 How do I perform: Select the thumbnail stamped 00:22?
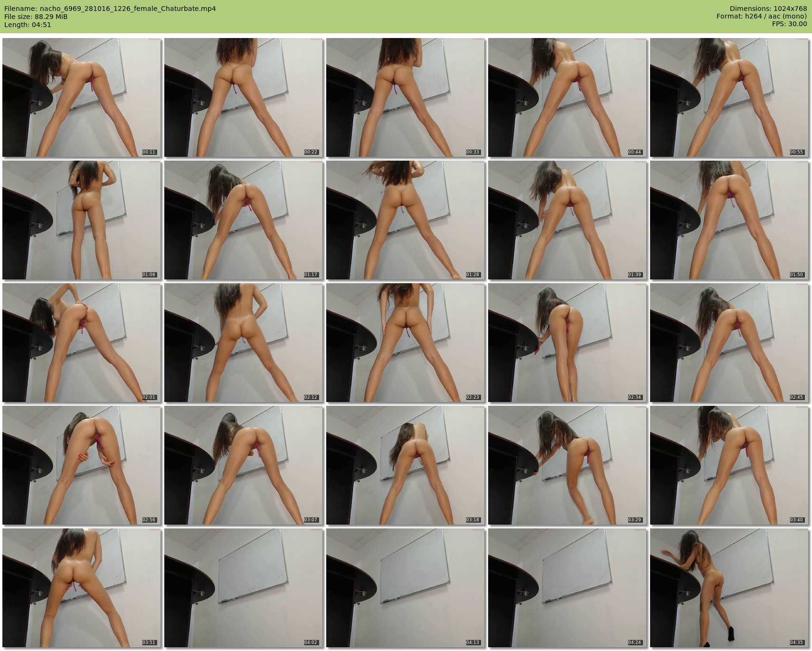(244, 97)
